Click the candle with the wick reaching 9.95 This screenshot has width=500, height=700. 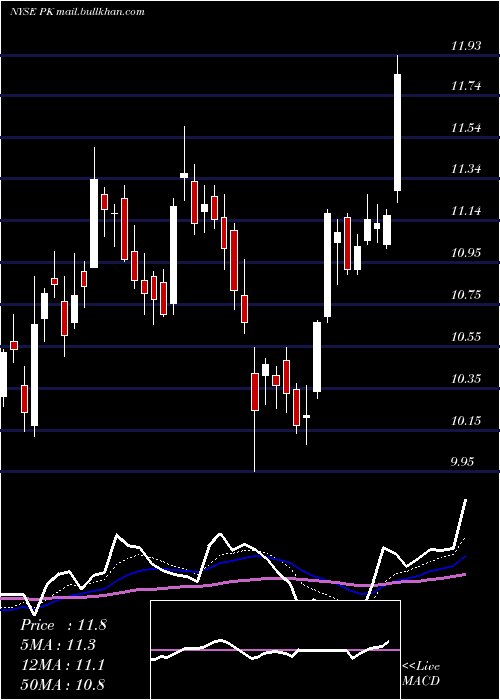coord(255,392)
